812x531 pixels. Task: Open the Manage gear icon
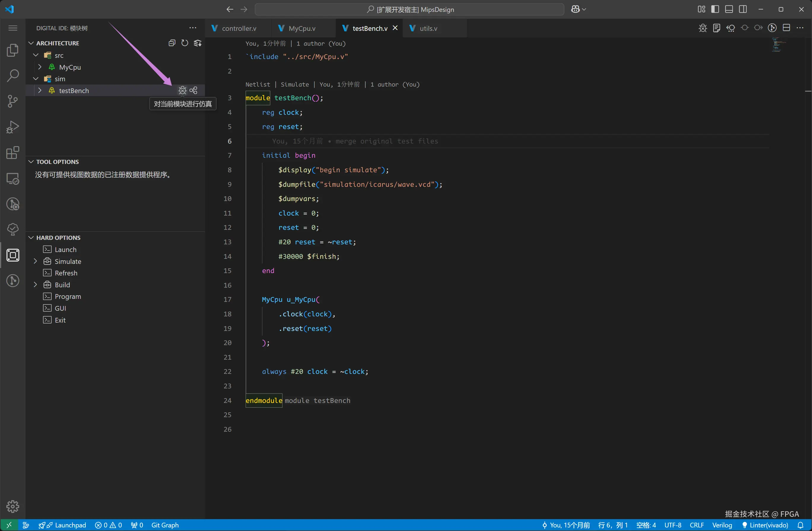point(13,506)
